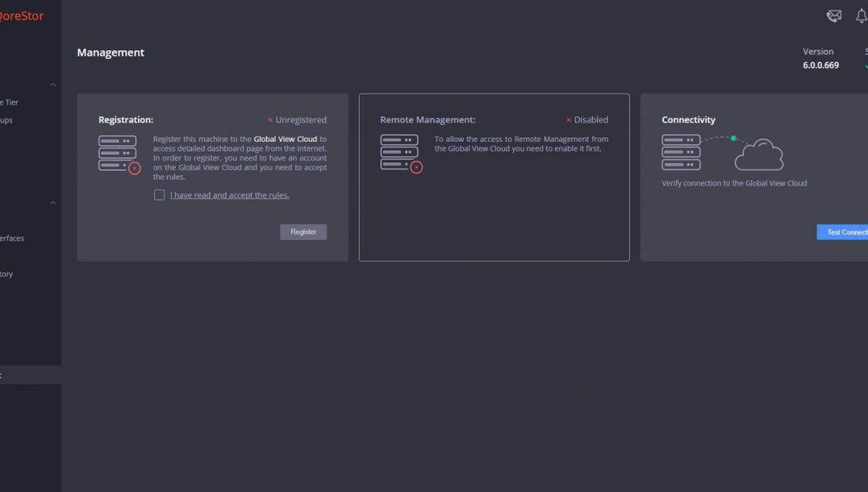Go to the "tory" sidebar item
Image resolution: width=868 pixels, height=492 pixels.
pyautogui.click(x=7, y=274)
